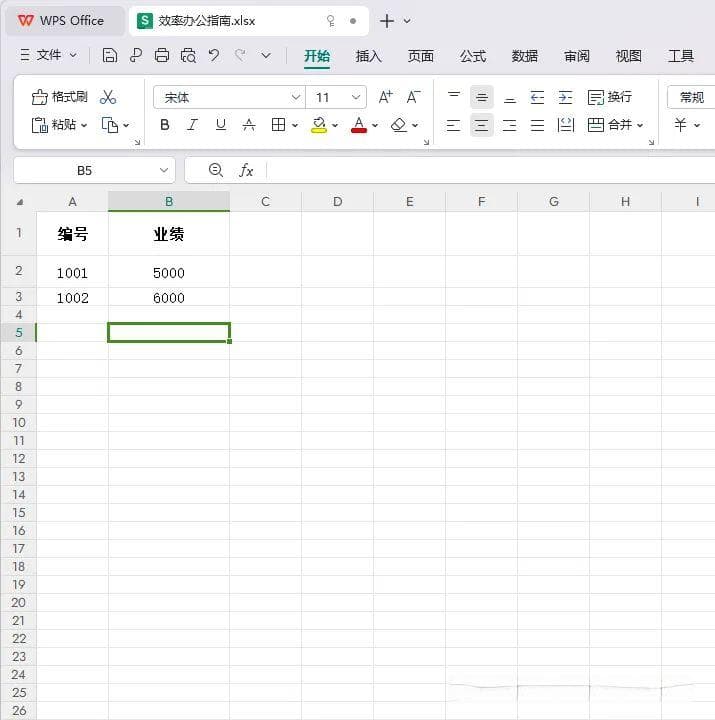
Task: Increase font size with A+ icon
Action: point(386,97)
